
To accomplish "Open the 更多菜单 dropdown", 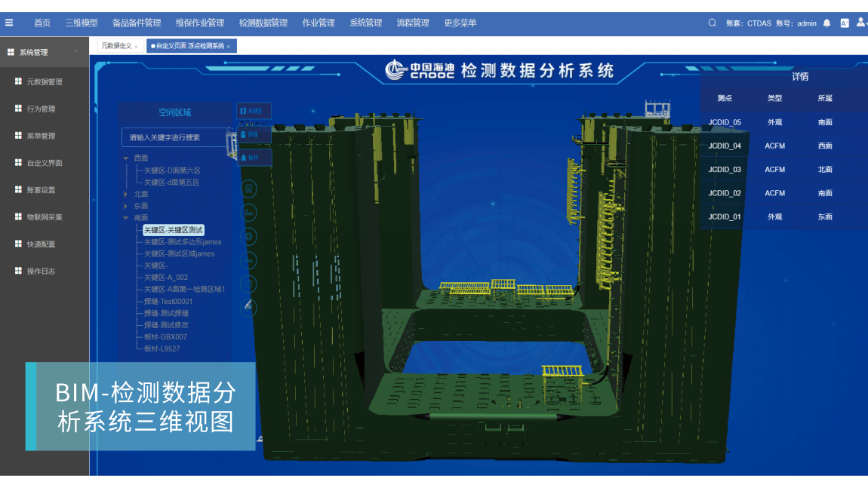I will tap(460, 23).
